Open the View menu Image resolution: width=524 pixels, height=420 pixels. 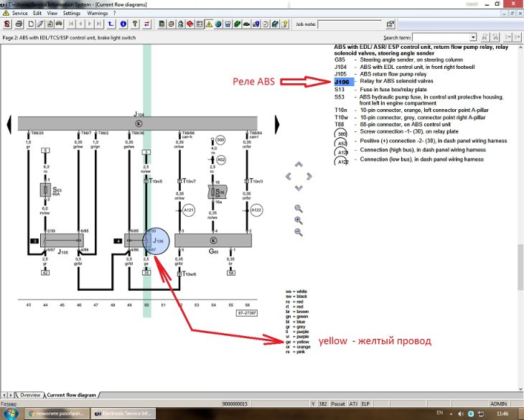(x=52, y=13)
